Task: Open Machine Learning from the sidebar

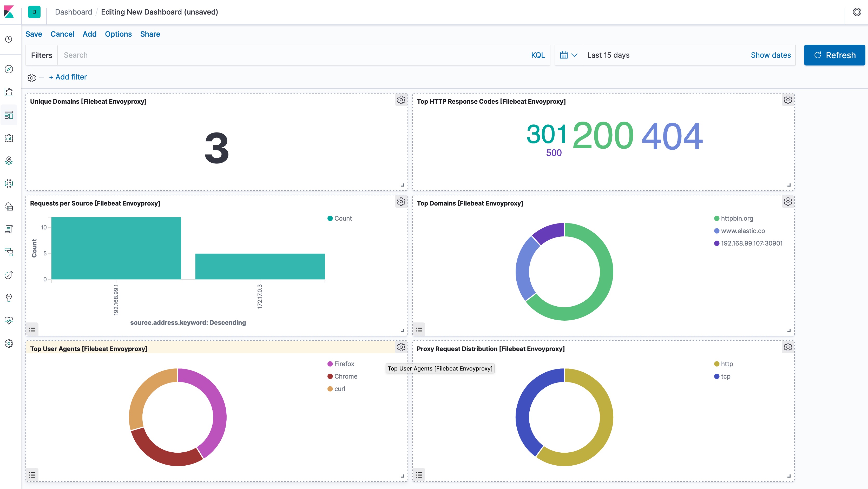Action: 9,183
